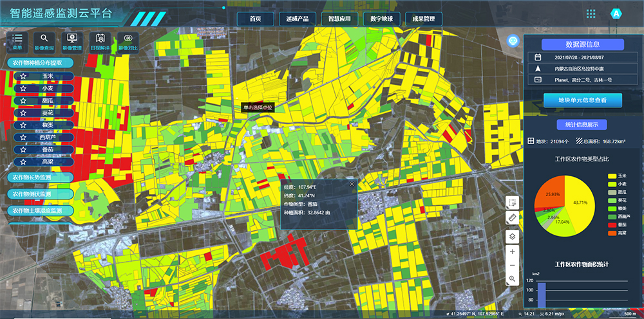Switch to the 遥感产品 tab
The image size is (644, 319).
pyautogui.click(x=299, y=19)
